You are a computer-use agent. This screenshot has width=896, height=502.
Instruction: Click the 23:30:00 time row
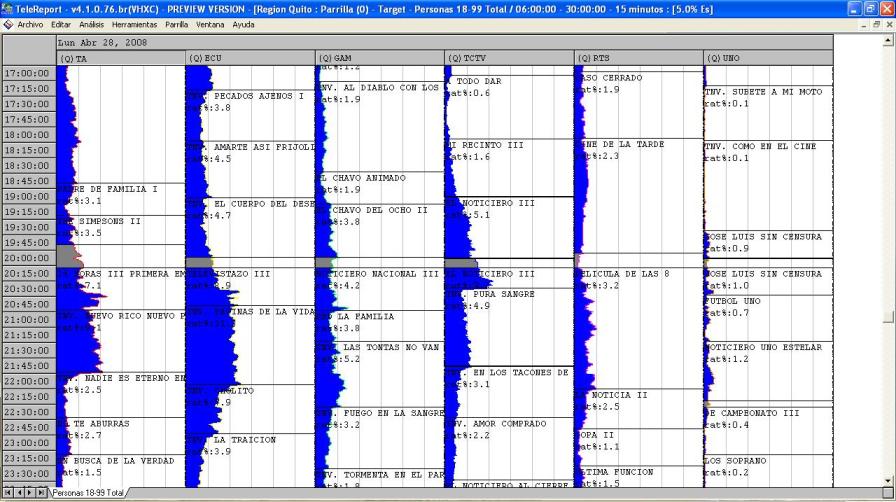[29, 474]
